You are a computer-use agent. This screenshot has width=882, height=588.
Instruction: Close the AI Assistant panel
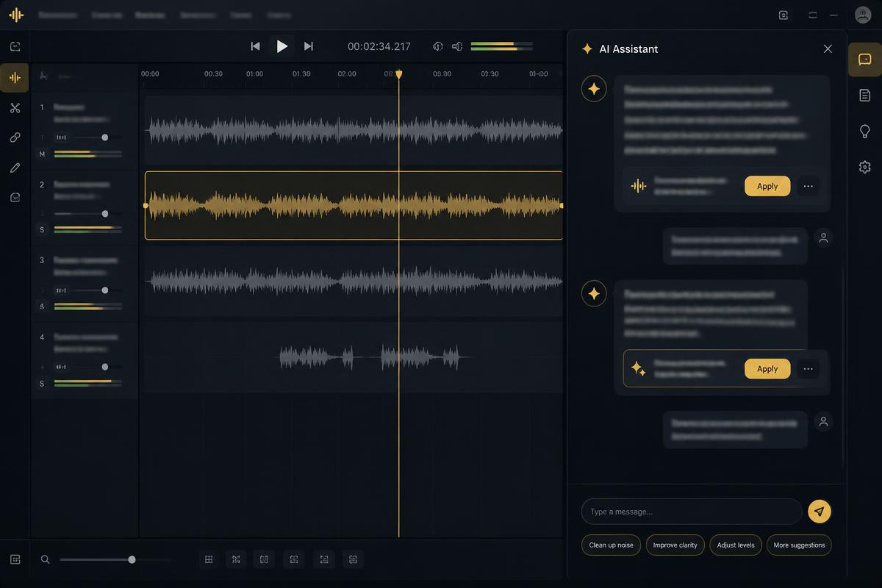click(x=828, y=49)
